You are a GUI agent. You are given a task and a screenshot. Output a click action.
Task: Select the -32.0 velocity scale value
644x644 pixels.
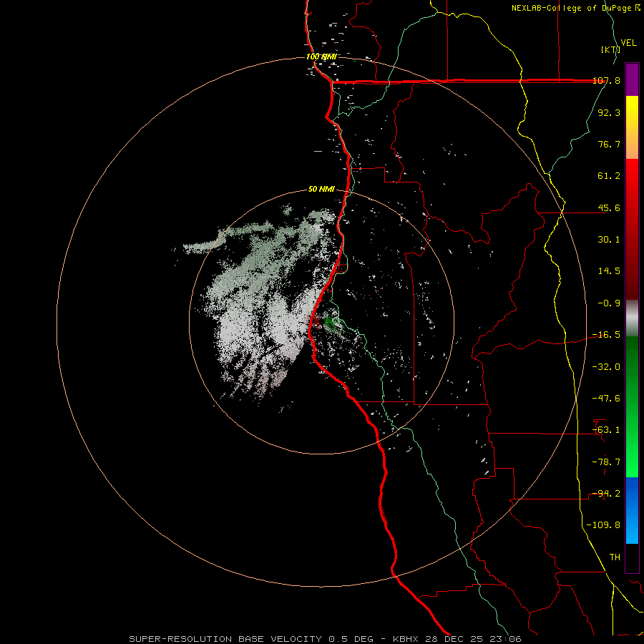coord(606,367)
